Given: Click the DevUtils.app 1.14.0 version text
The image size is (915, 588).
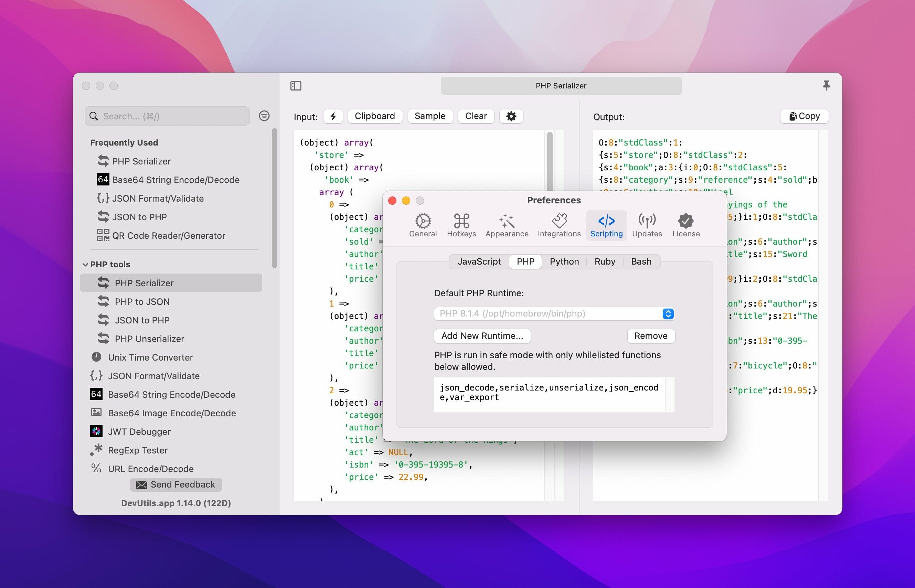Looking at the screenshot, I should click(176, 503).
